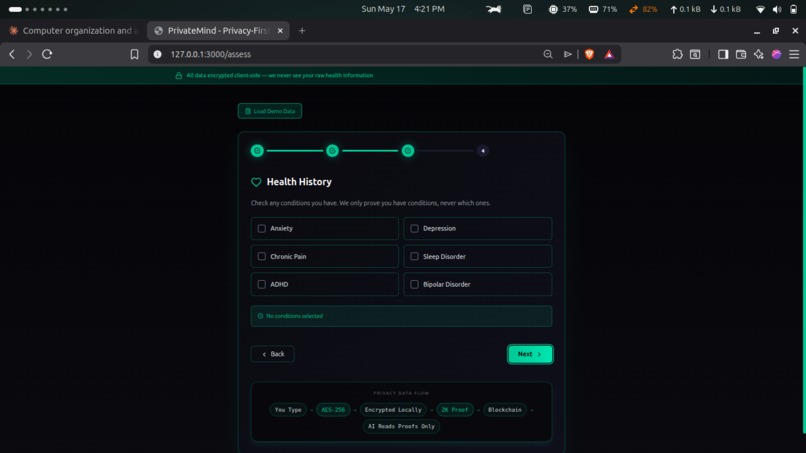Open Brave Shields lion icon
Viewport: 806px width, 453px height.
tap(589, 54)
